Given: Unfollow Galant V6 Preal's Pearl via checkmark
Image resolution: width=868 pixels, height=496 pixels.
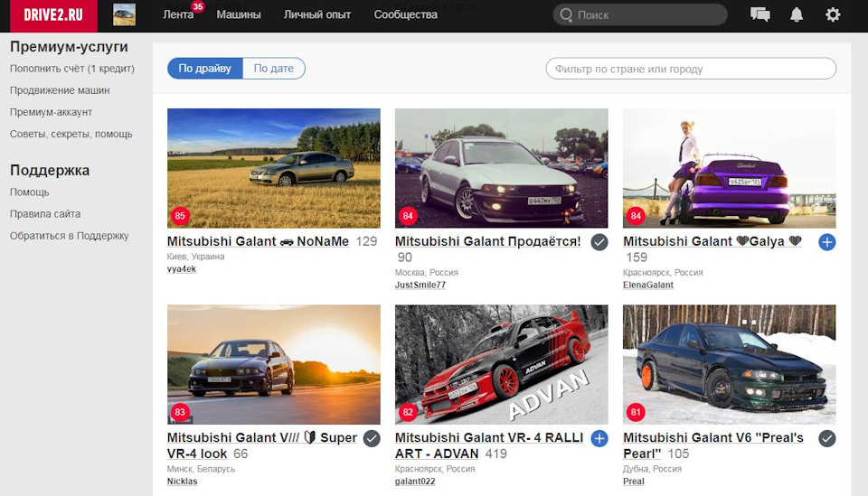Looking at the screenshot, I should pyautogui.click(x=827, y=438).
